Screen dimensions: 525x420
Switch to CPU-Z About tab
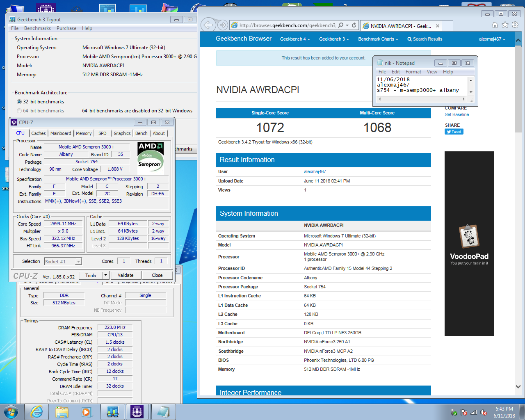coord(159,133)
